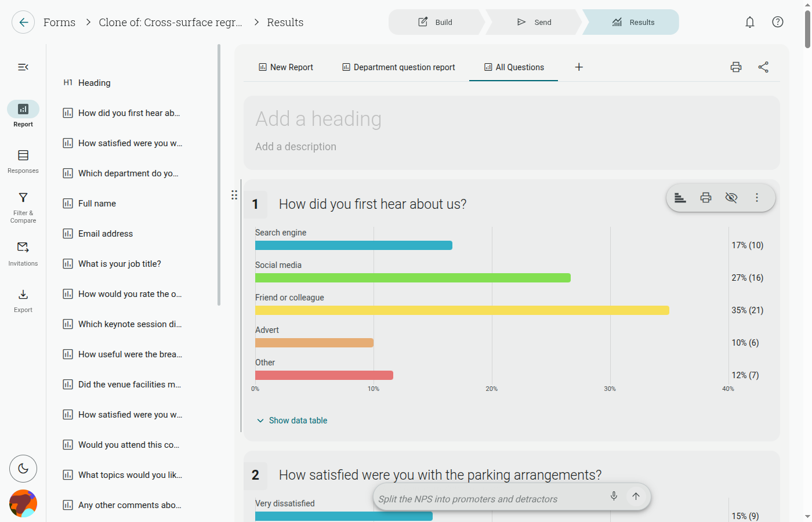Click the Advert bar
The height and width of the screenshot is (522, 812).
[314, 343]
